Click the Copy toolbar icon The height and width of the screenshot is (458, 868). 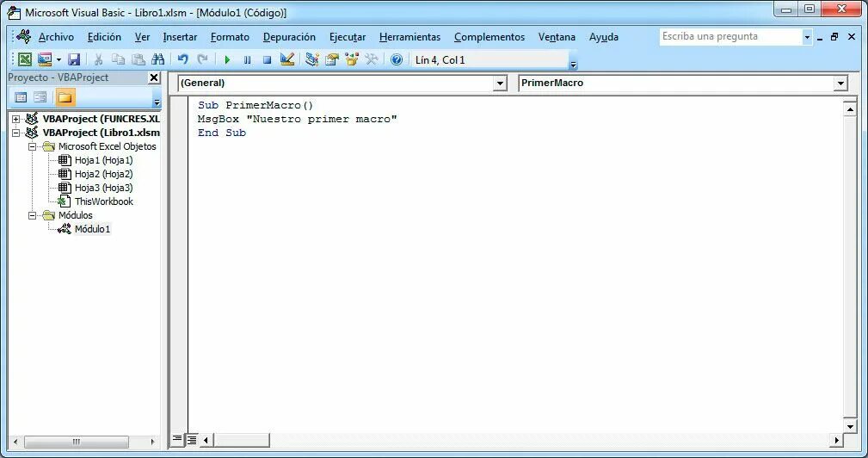(x=118, y=59)
